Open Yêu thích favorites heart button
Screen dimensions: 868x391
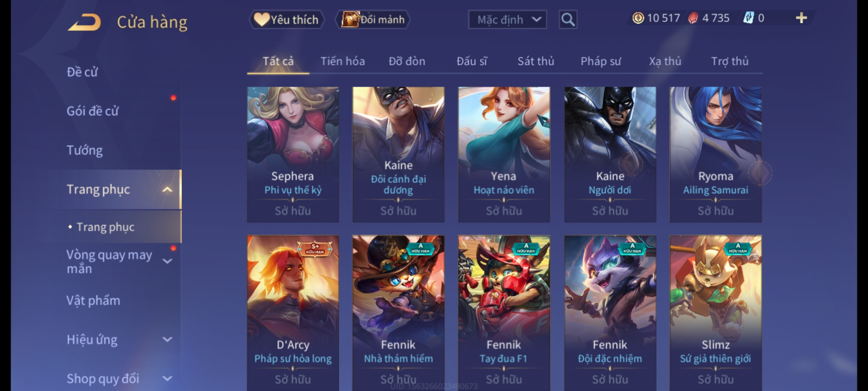pyautogui.click(x=286, y=20)
